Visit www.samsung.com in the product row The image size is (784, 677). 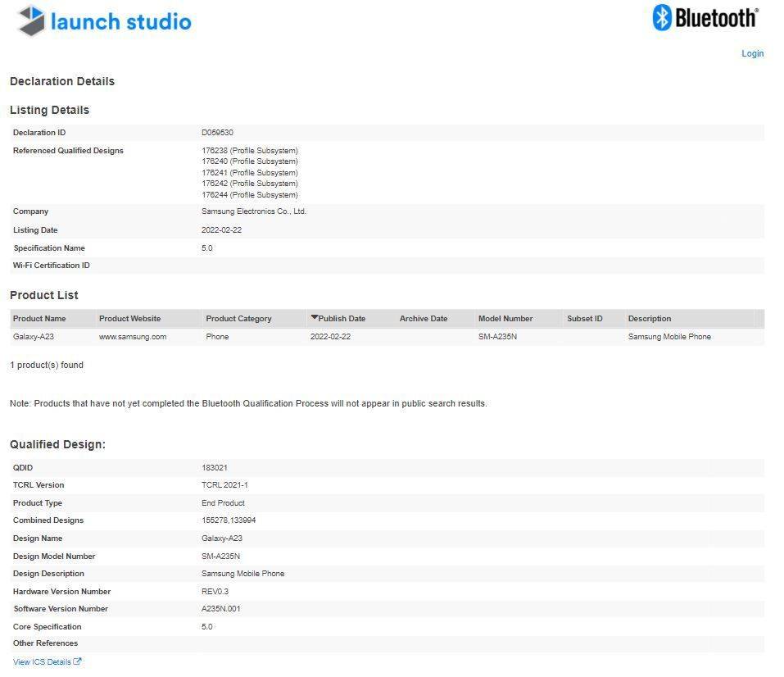pos(133,337)
